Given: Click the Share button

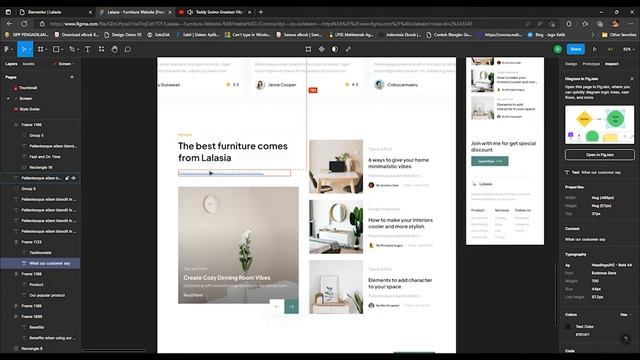Looking at the screenshot, I should tap(576, 49).
